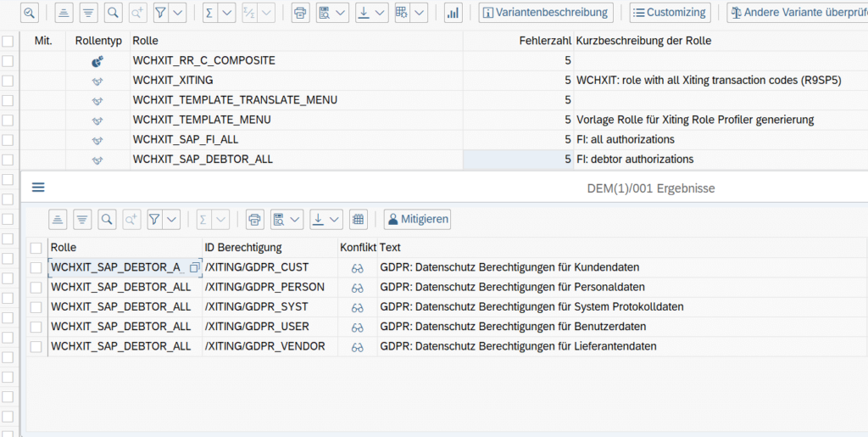Click 'FI: debtor authorizations' description

635,160
